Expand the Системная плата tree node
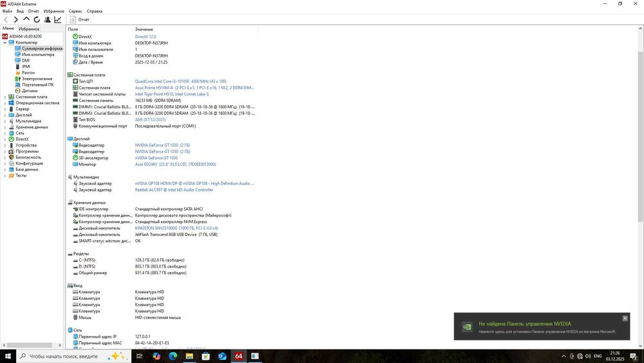Viewport: 644px width, 363px height. pos(5,97)
